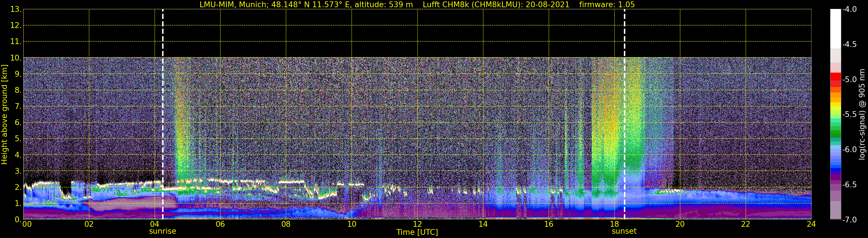Click the '9.' tick on the height axis
The image size is (868, 238).
tap(18, 74)
